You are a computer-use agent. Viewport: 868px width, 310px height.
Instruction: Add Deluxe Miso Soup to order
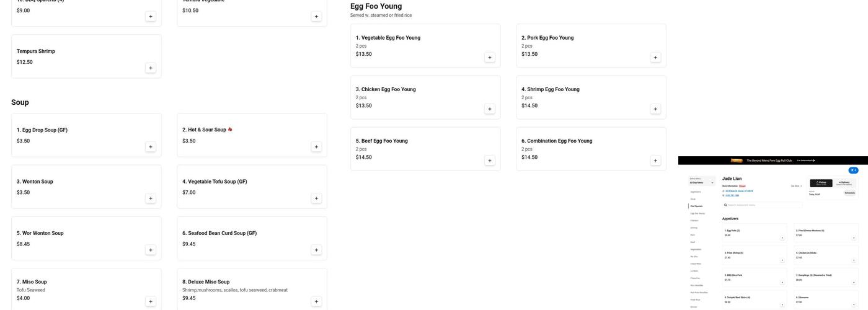click(x=316, y=301)
